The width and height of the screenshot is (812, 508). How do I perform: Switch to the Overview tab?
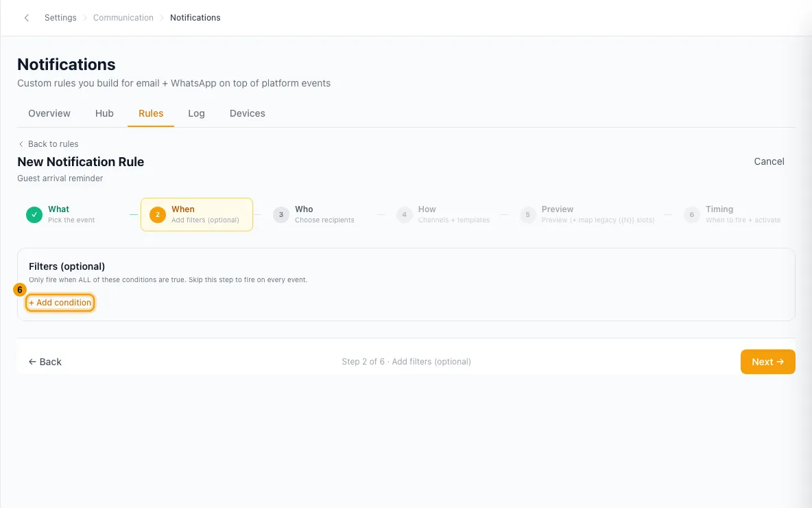49,113
